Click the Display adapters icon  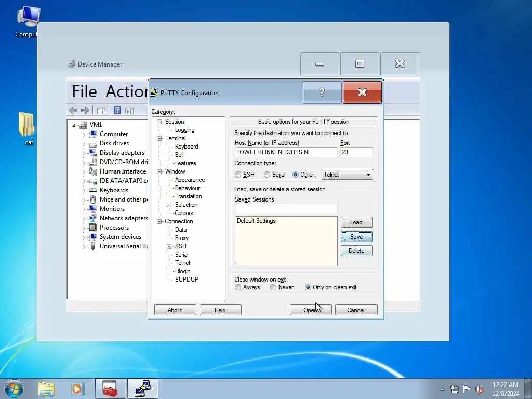coord(92,153)
